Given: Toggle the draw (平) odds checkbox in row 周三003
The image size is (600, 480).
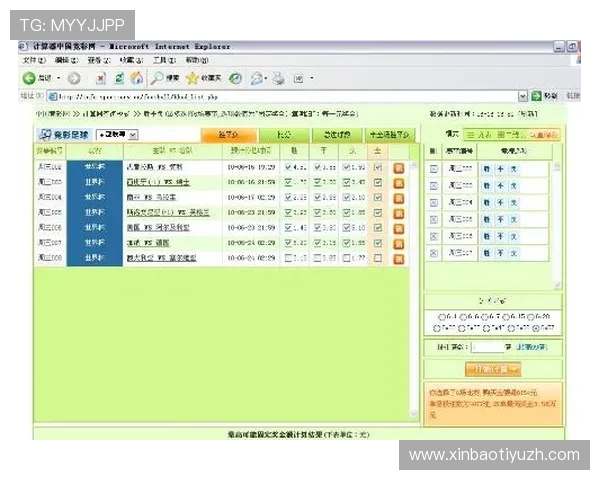Looking at the screenshot, I should click(317, 182).
